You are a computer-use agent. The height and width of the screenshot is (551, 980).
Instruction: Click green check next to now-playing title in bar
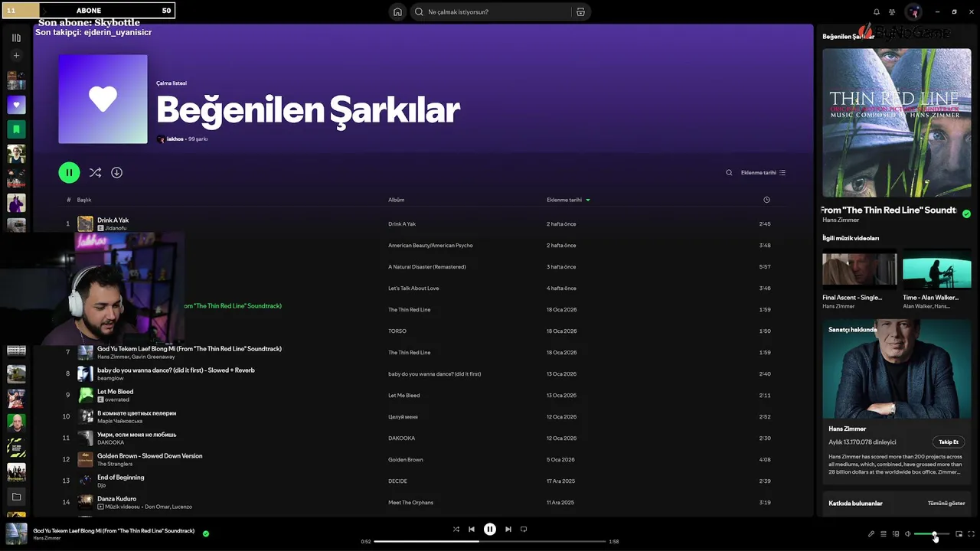(206, 533)
